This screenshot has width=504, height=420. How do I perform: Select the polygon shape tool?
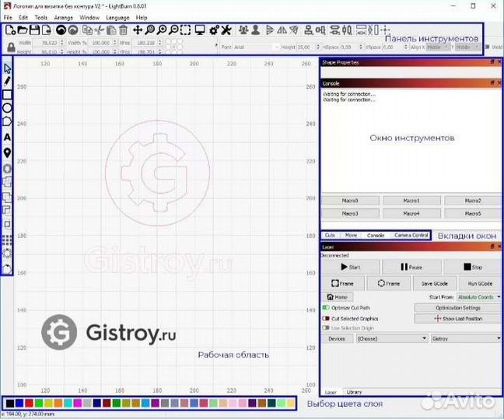pyautogui.click(x=8, y=121)
